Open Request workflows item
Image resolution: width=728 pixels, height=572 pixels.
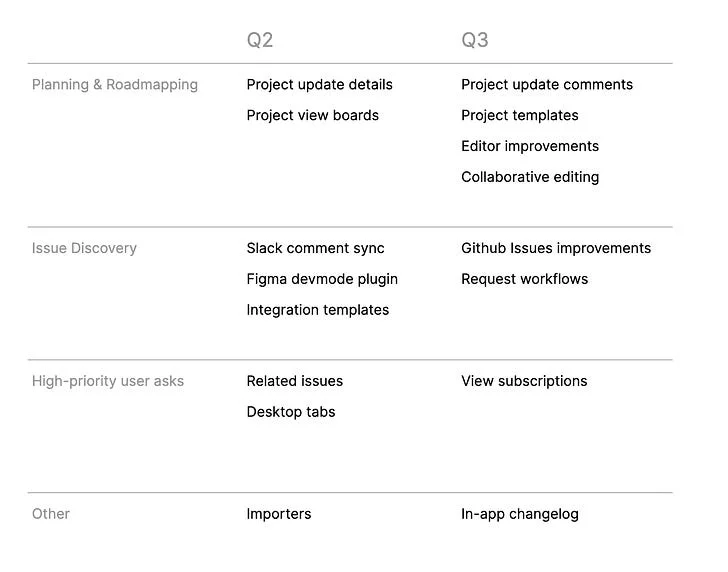525,279
